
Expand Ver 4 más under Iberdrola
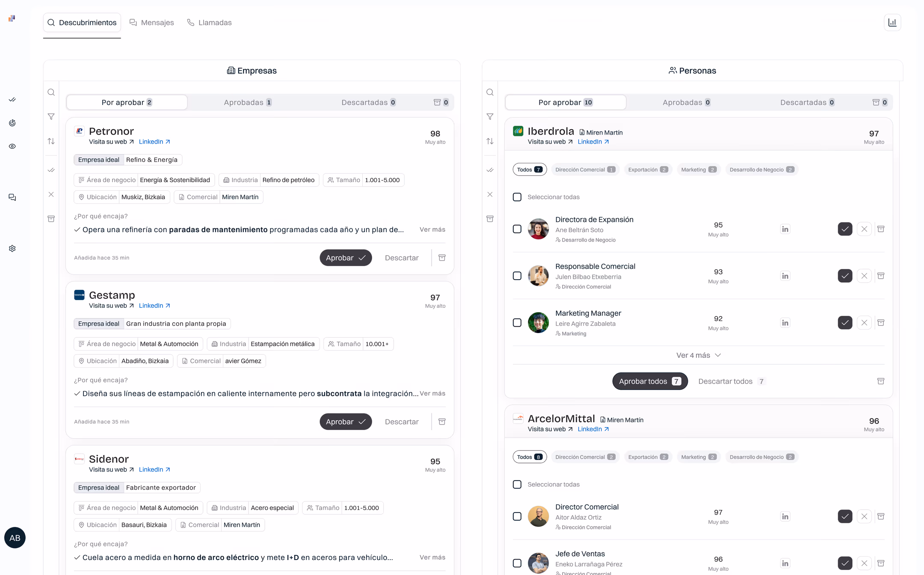point(698,355)
